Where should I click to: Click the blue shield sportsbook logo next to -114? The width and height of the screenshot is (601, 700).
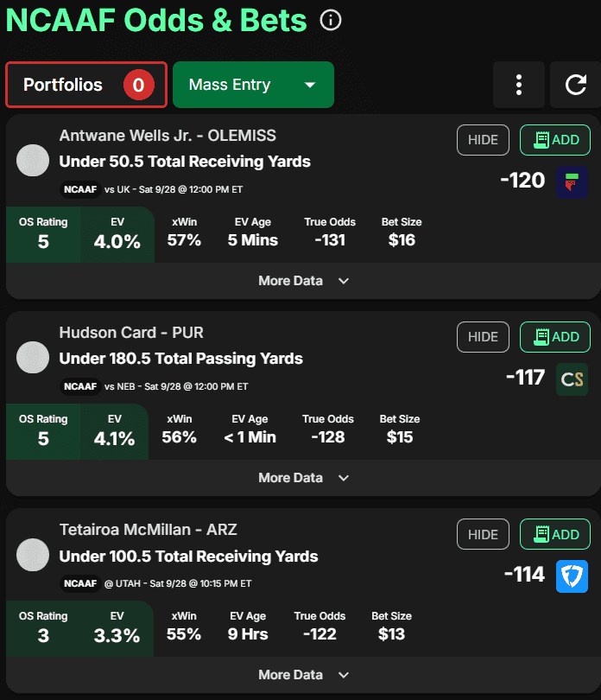pos(572,576)
